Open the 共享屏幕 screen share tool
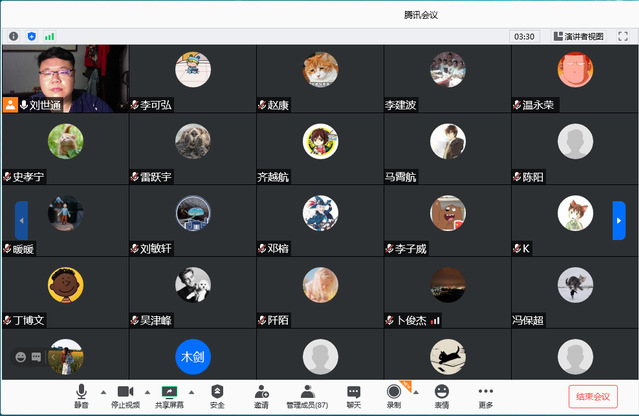The height and width of the screenshot is (416, 639). tap(169, 396)
